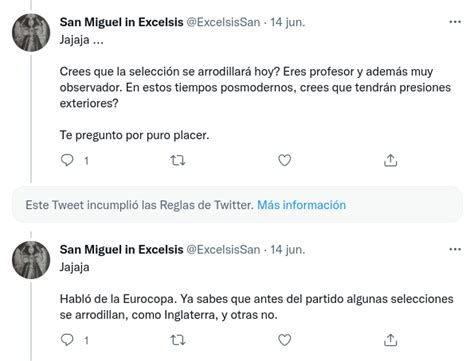Click @ExcelsisSan handle on first tweet

coord(223,22)
